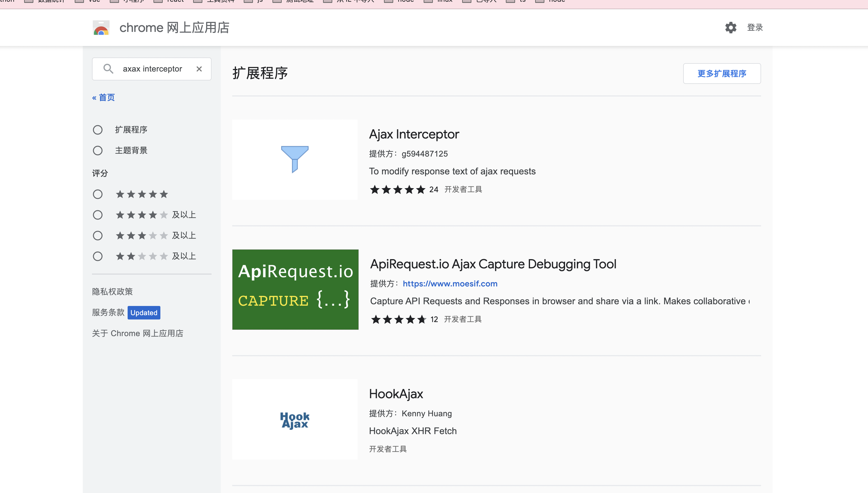This screenshot has width=868, height=493.
Task: Filter by three stars and above
Action: tap(97, 235)
